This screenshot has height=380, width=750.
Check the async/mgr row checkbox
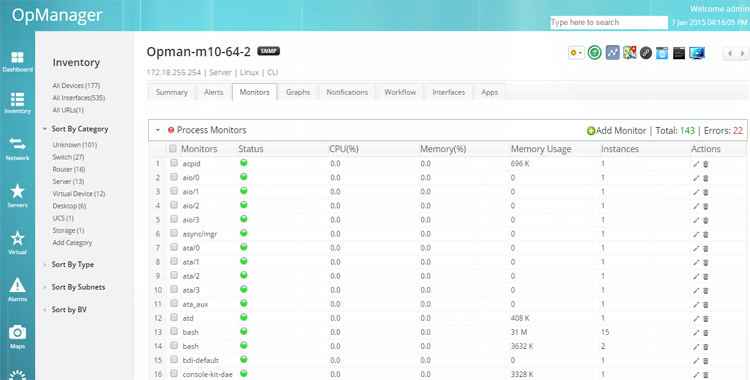pos(174,233)
